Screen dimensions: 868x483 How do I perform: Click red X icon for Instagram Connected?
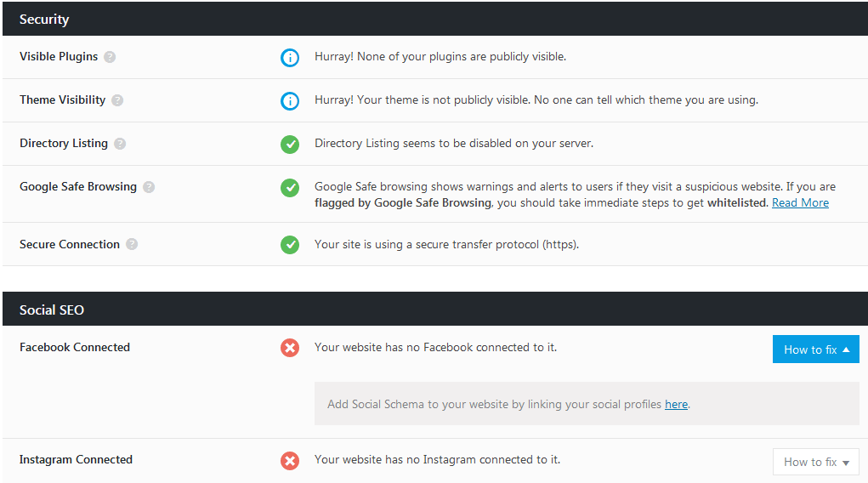(290, 460)
